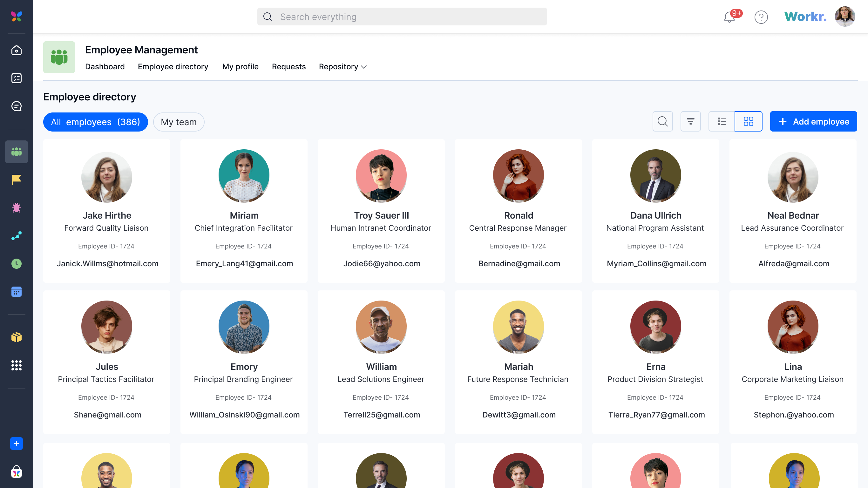Click email Janick.Willms@hotmail.com
This screenshot has height=488, width=868.
point(107,264)
